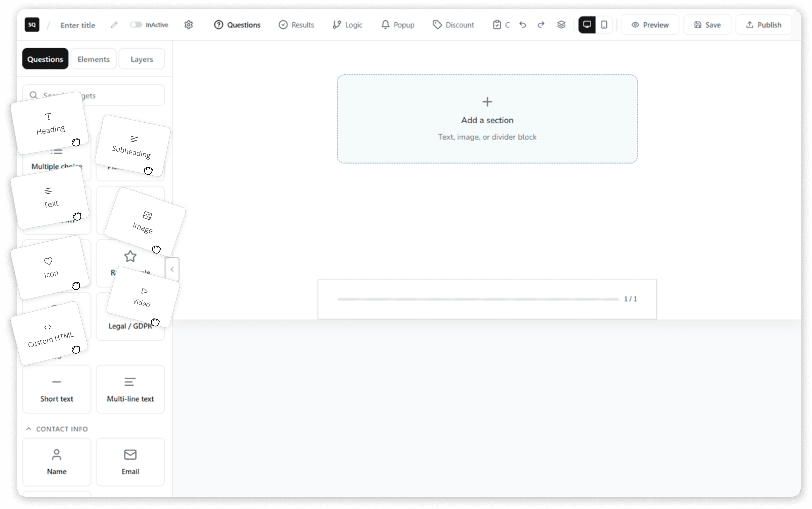Undo the last action

[x=523, y=25]
